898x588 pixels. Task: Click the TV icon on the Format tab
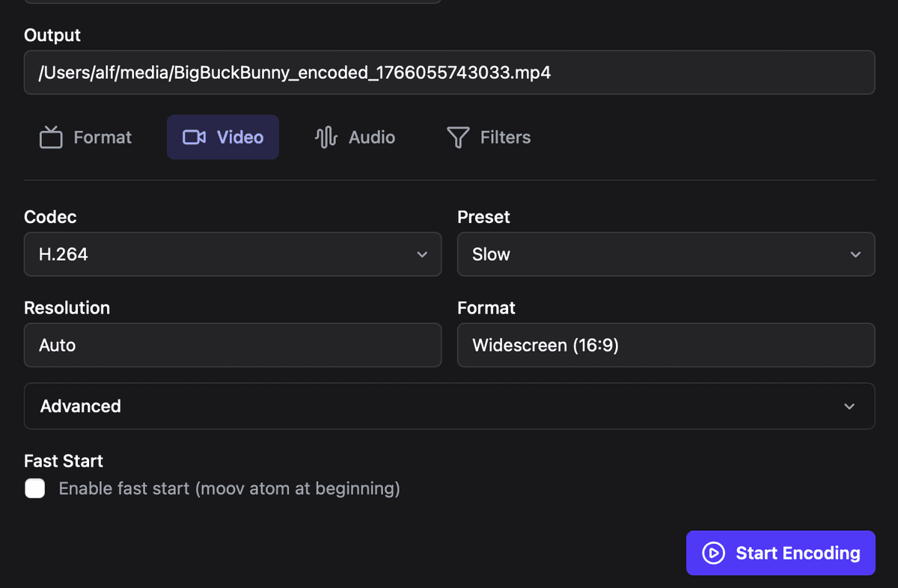[x=51, y=138]
